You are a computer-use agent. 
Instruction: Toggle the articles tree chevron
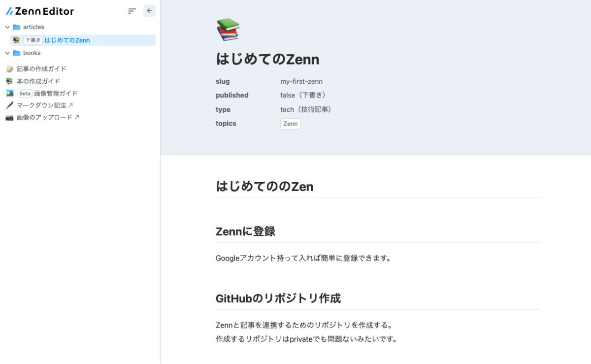tap(7, 27)
